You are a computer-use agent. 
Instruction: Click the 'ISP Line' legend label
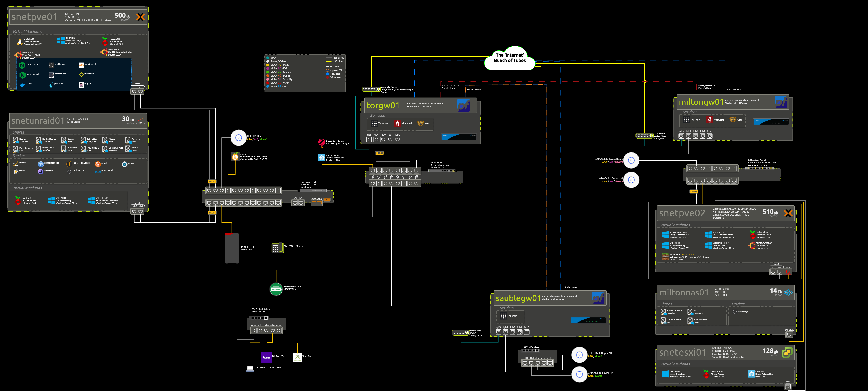[x=338, y=61]
